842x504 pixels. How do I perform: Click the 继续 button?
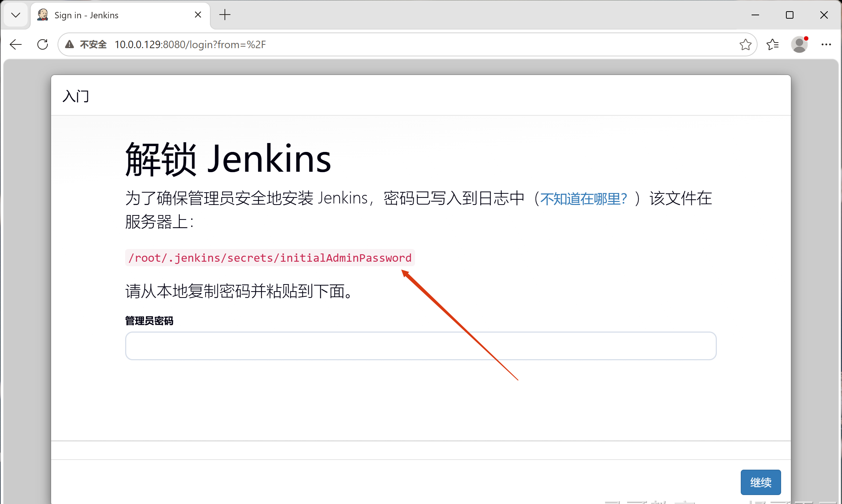coord(761,482)
